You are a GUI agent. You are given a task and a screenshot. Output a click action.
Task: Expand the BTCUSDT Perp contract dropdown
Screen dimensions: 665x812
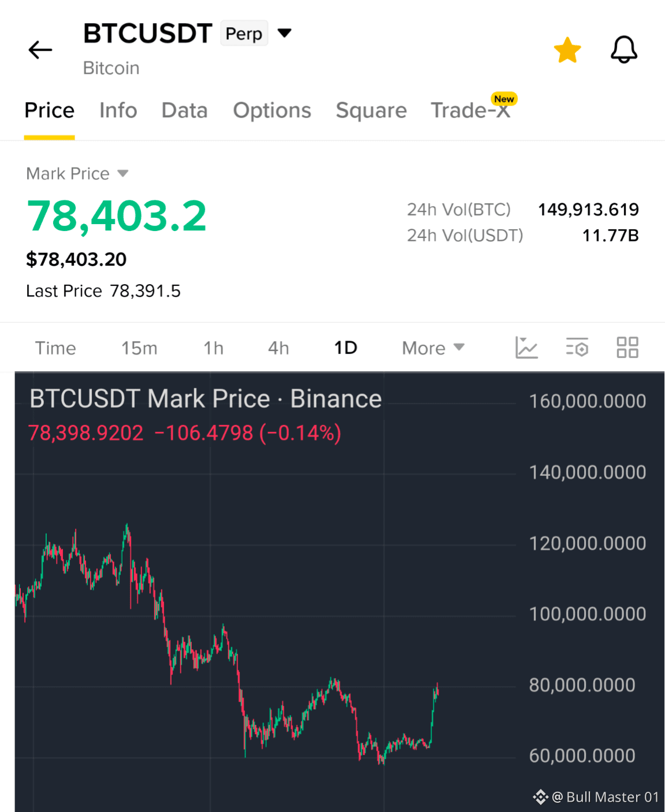(284, 33)
